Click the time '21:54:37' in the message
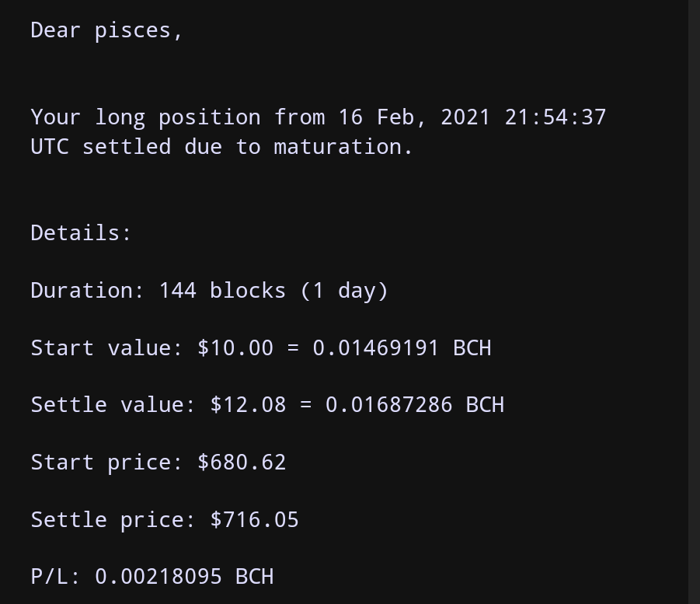 tap(555, 117)
